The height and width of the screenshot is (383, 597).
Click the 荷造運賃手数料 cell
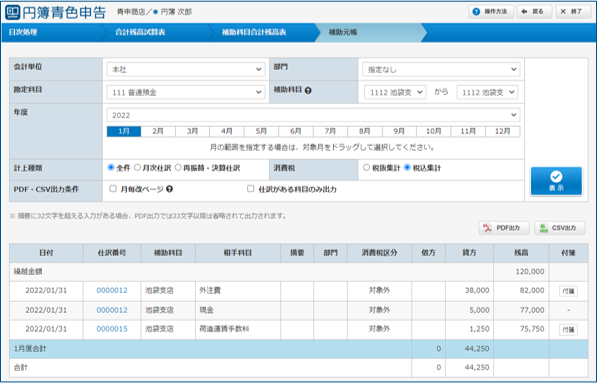point(238,329)
